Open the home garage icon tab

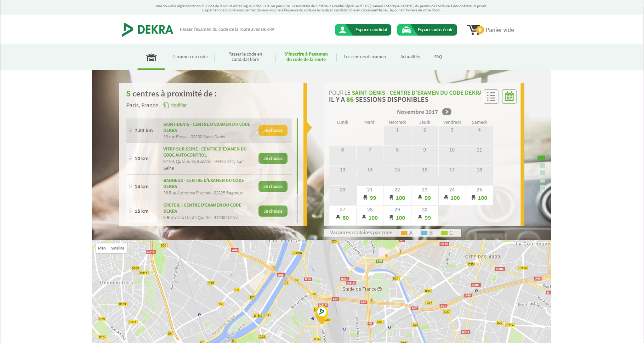click(151, 57)
